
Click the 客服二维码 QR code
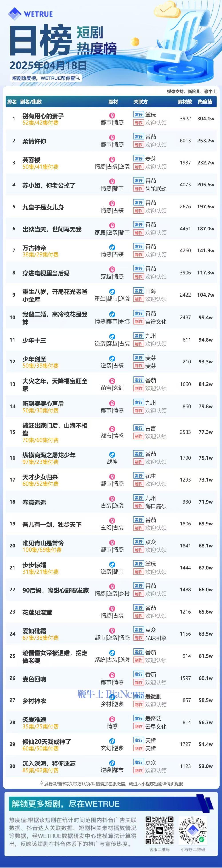(x=159, y=830)
